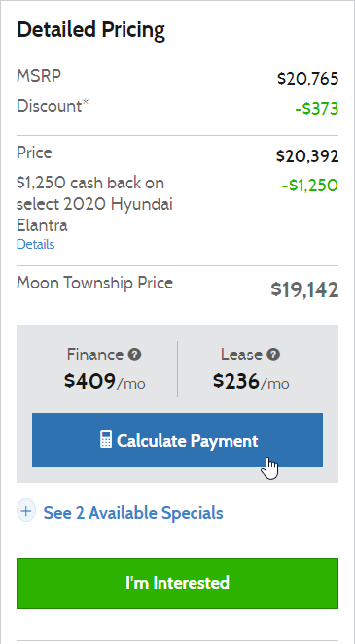Click the $20,392 Price value
This screenshot has height=644, width=355.
(x=307, y=156)
